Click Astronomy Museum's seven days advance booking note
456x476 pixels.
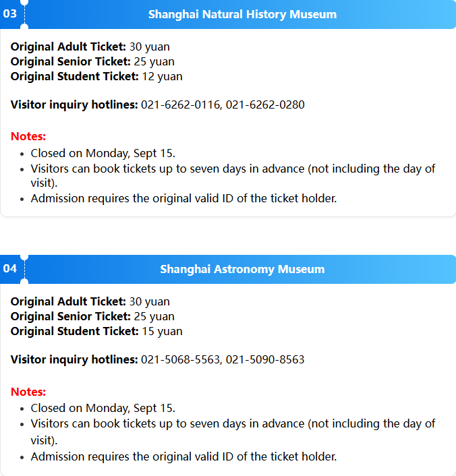click(233, 432)
